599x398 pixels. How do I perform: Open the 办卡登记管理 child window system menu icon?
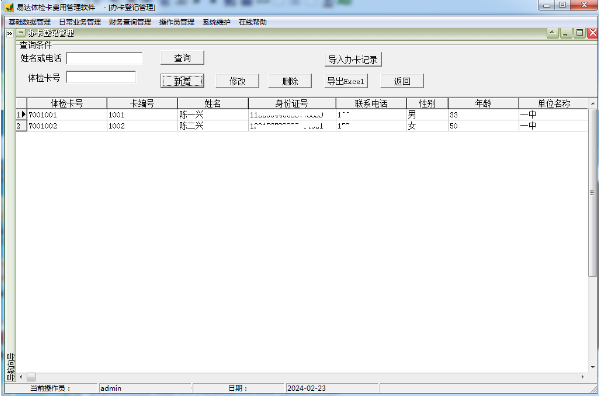(x=21, y=33)
